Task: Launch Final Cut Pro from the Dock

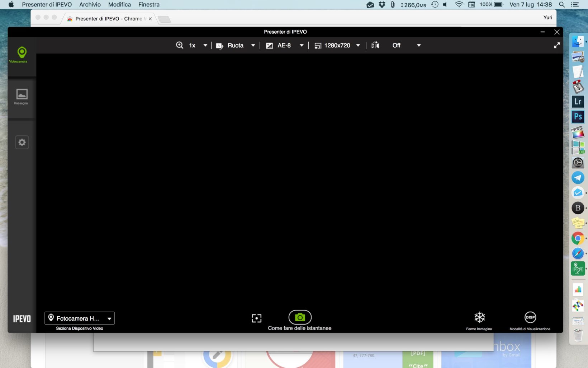Action: point(578,132)
